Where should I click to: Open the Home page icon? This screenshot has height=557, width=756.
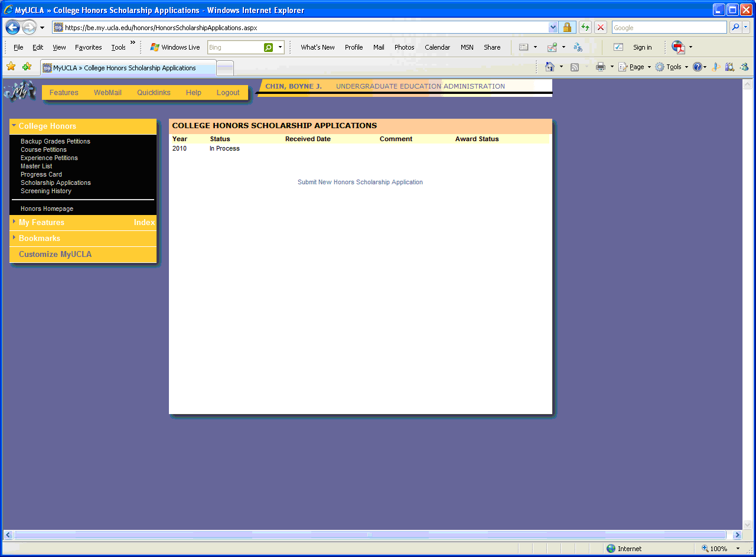click(550, 67)
